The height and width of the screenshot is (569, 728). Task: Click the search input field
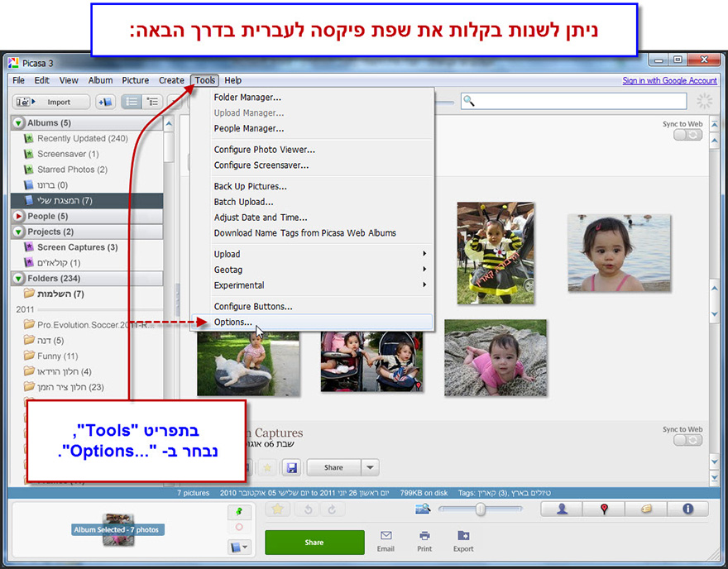coord(574,101)
